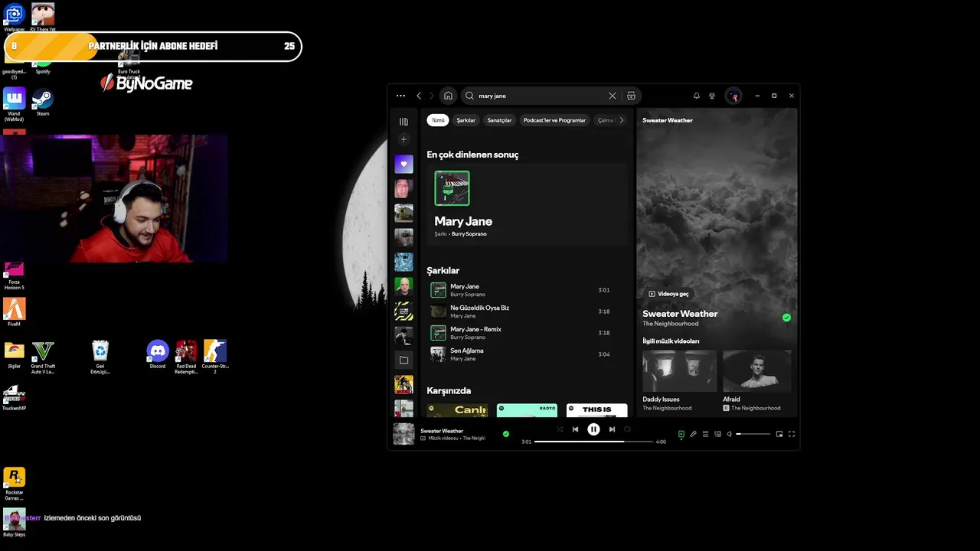Open the Red Dead Redemption desktop shortcut
The image size is (980, 551).
pyautogui.click(x=186, y=357)
